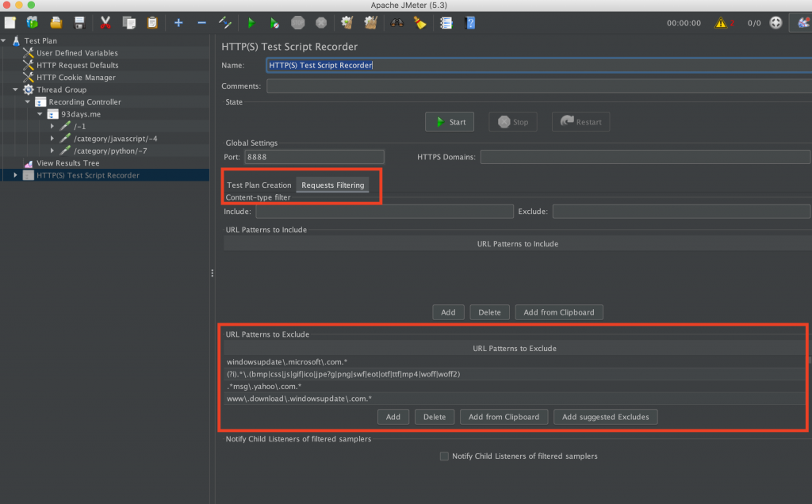Click the Shutdown round X toolbar icon
812x504 pixels.
(321, 23)
